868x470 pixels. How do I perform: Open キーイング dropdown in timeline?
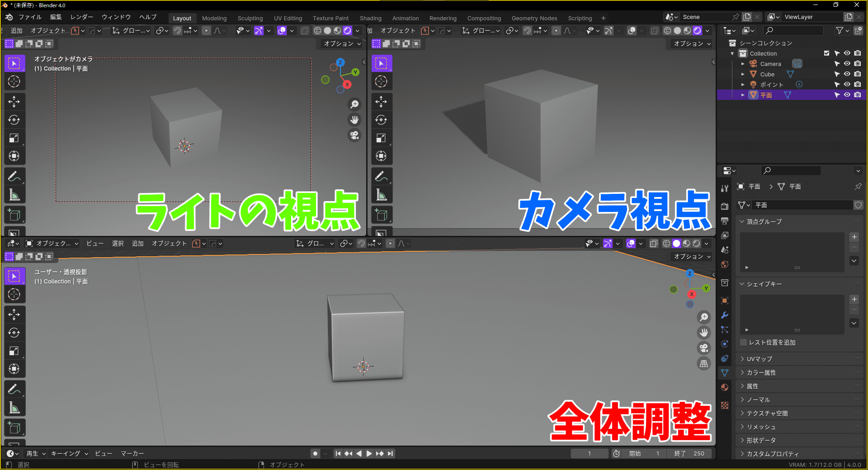69,453
